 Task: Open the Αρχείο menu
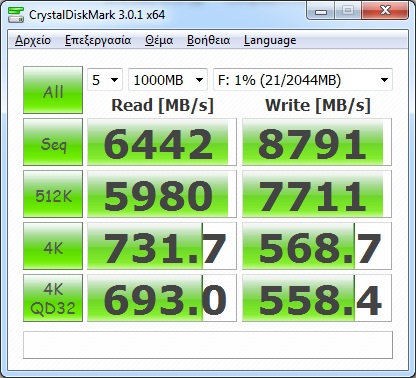(33, 40)
